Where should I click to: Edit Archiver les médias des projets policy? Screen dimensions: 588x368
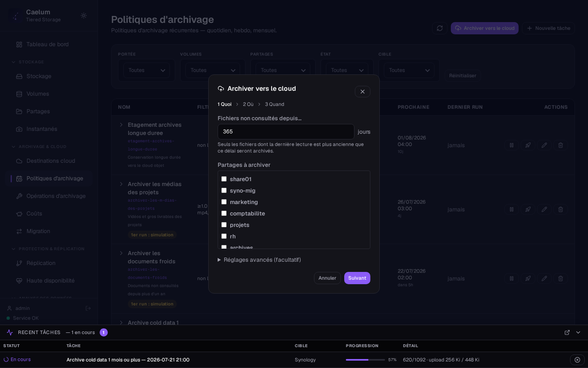pyautogui.click(x=544, y=209)
